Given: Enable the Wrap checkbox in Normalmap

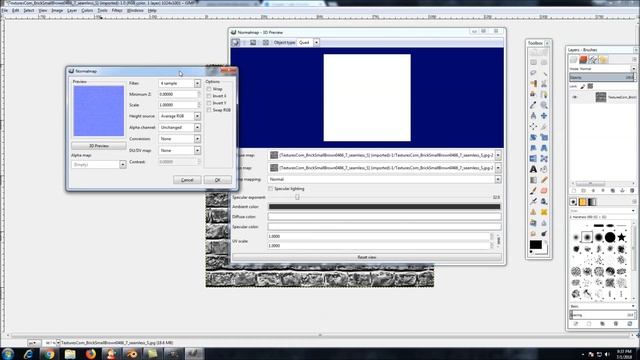Looking at the screenshot, I should point(209,89).
